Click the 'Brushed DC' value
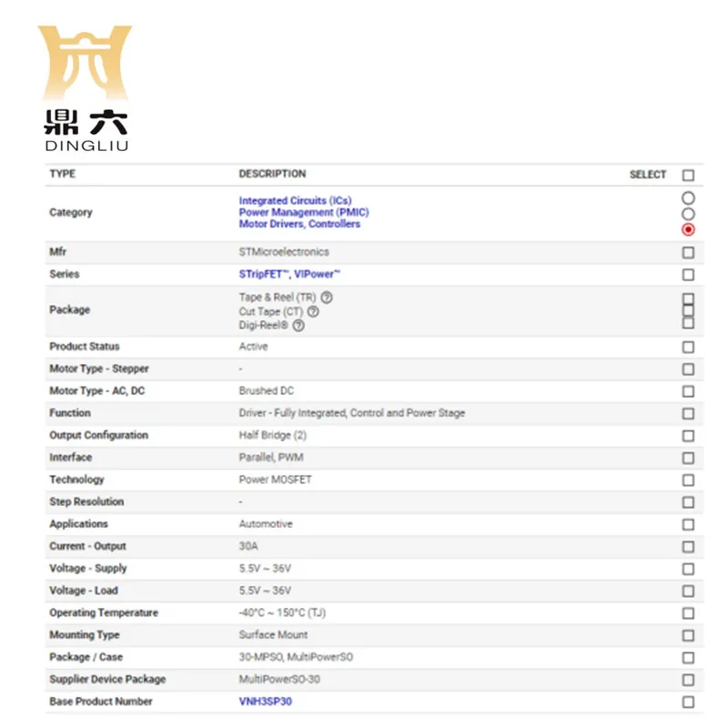This screenshot has height=728, width=728. pos(267,391)
